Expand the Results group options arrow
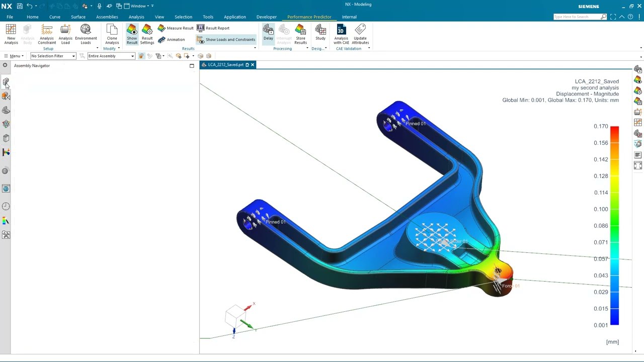The height and width of the screenshot is (362, 644). [255, 48]
